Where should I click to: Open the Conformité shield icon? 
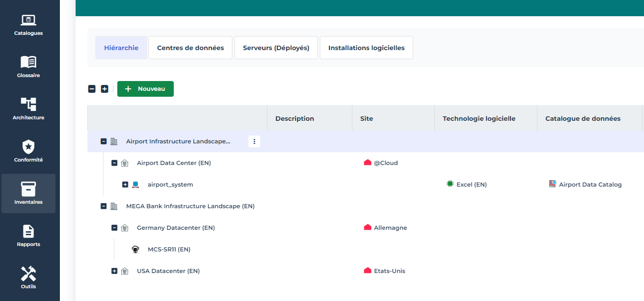click(x=28, y=146)
